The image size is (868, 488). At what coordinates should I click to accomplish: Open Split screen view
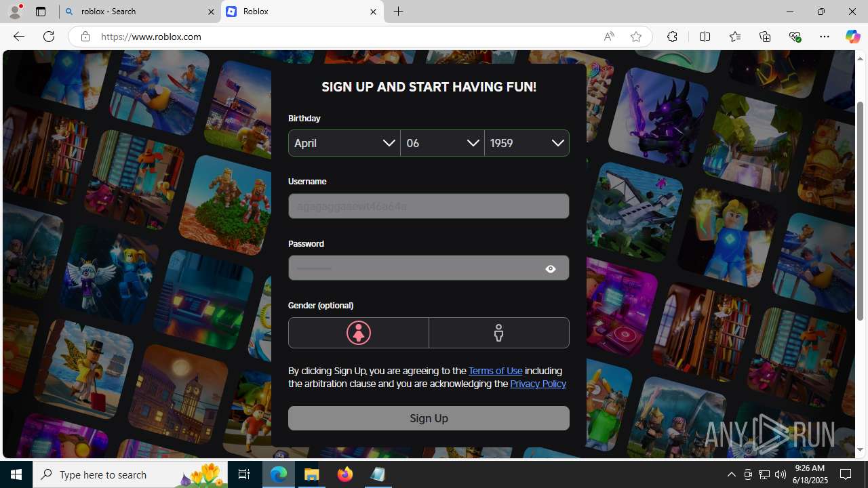click(705, 37)
